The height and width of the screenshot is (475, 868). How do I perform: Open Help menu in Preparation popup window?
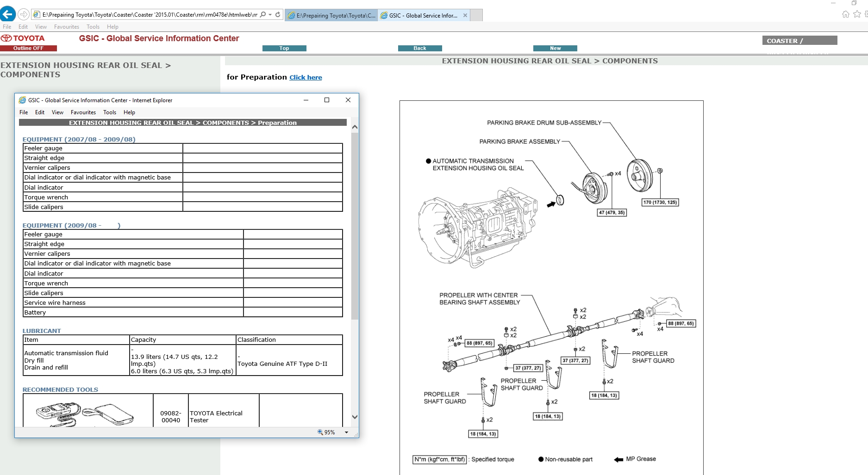[129, 112]
